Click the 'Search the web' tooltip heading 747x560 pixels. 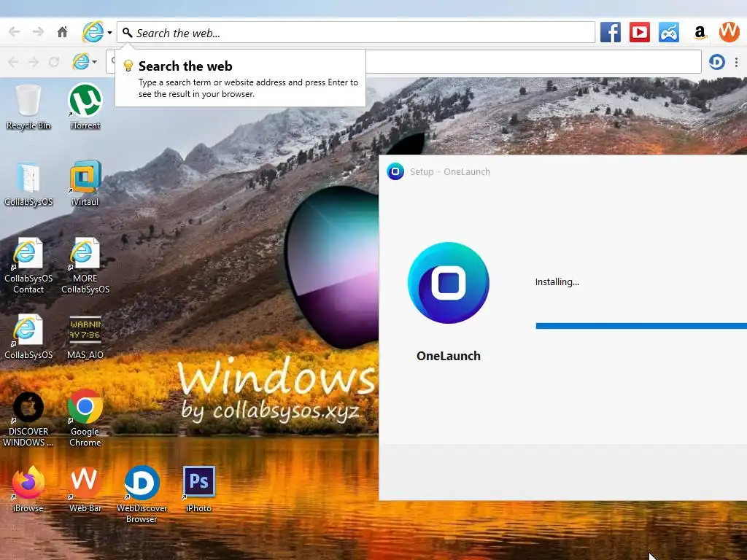tap(185, 66)
